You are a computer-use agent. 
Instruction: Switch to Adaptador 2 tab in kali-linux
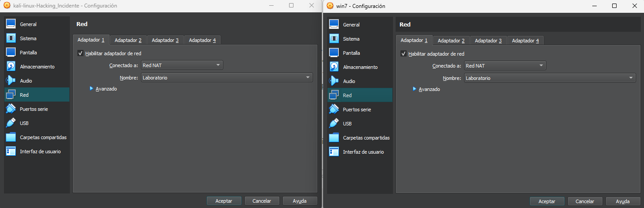click(x=128, y=40)
